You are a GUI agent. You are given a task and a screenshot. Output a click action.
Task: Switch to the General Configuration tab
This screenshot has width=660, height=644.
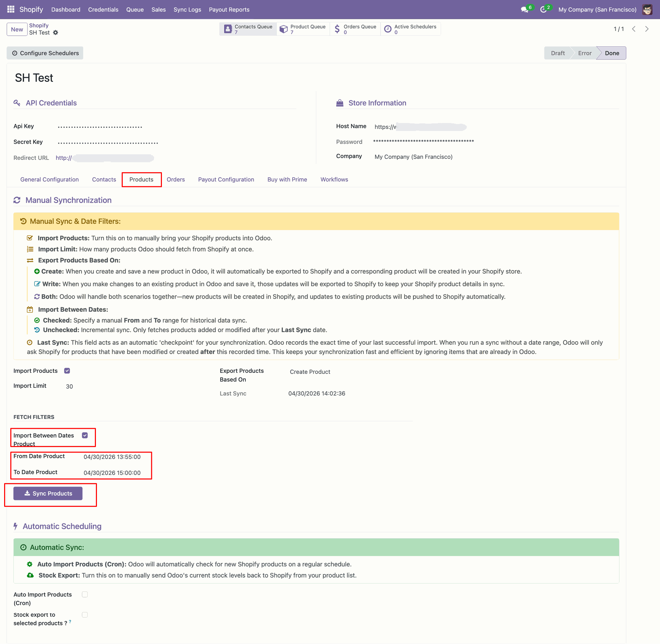(49, 179)
